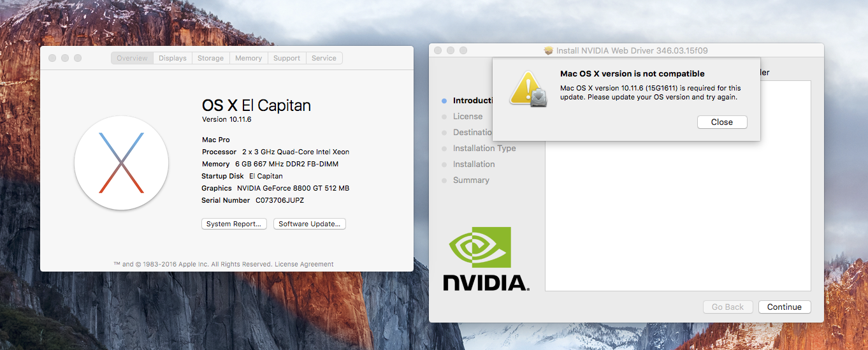Image resolution: width=868 pixels, height=350 pixels.
Task: Switch to the Service tab
Action: pos(324,58)
